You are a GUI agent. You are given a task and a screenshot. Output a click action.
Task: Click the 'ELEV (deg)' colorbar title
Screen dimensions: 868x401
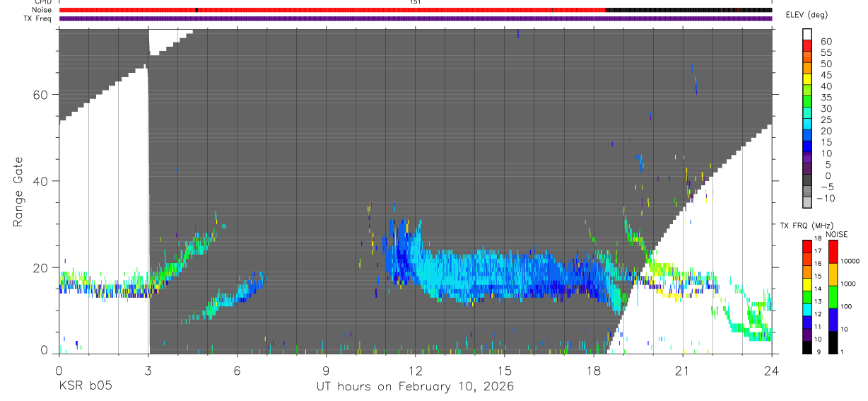point(807,15)
